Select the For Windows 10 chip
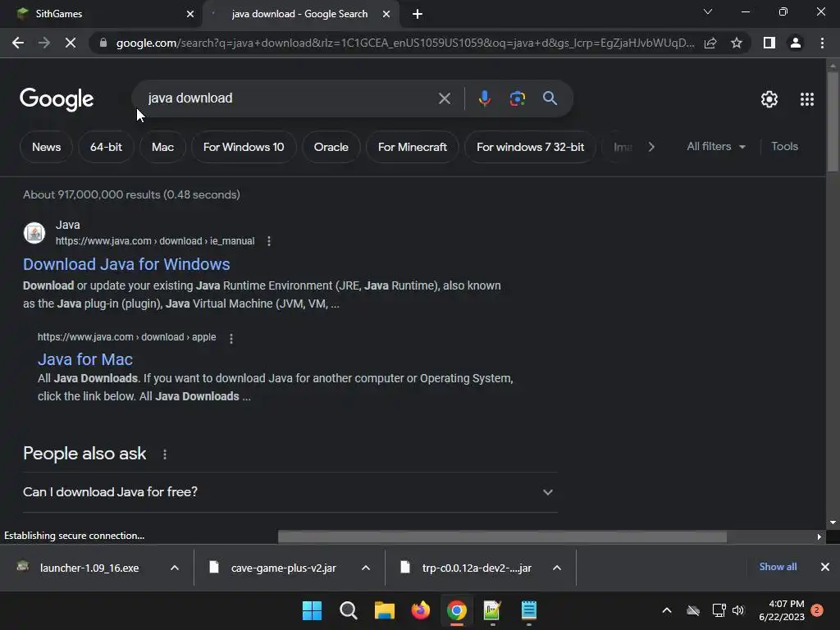840x630 pixels. (244, 147)
